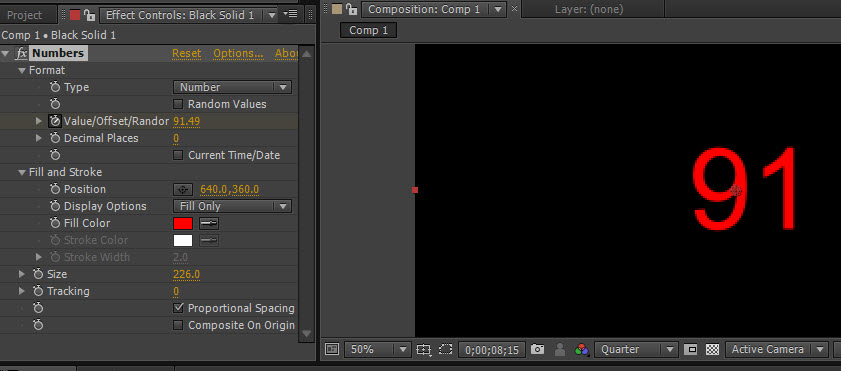Close the Composition Comp 1 panel tab
841x371 pixels.
pos(514,9)
